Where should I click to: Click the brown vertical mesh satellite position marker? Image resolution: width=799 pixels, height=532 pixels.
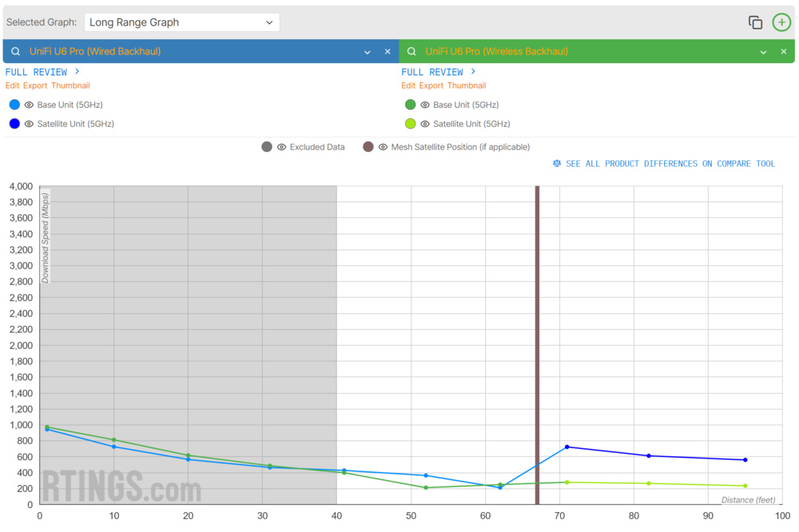click(537, 343)
